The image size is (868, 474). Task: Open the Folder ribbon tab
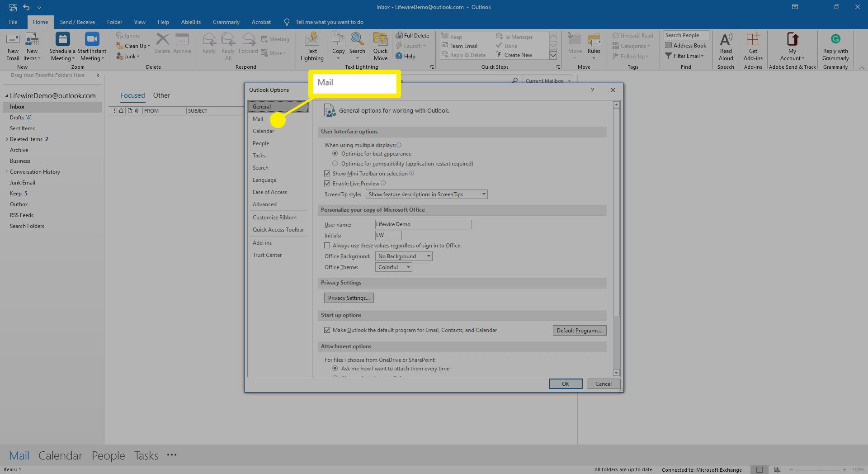[x=114, y=22]
